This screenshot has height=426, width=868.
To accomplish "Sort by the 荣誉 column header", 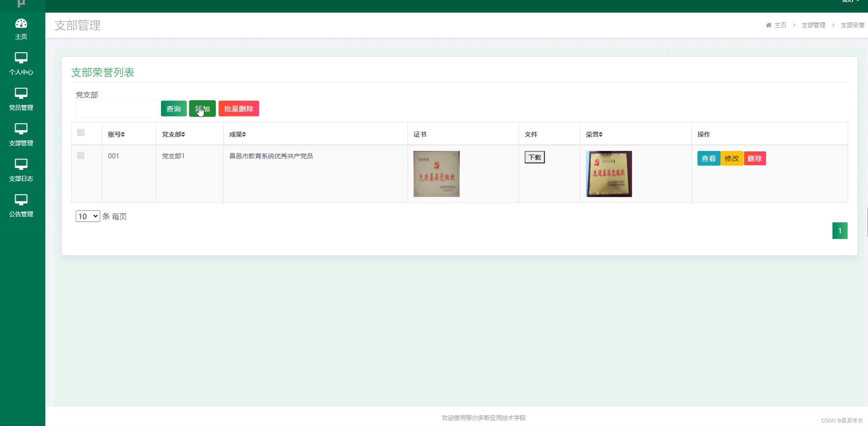I will point(594,135).
